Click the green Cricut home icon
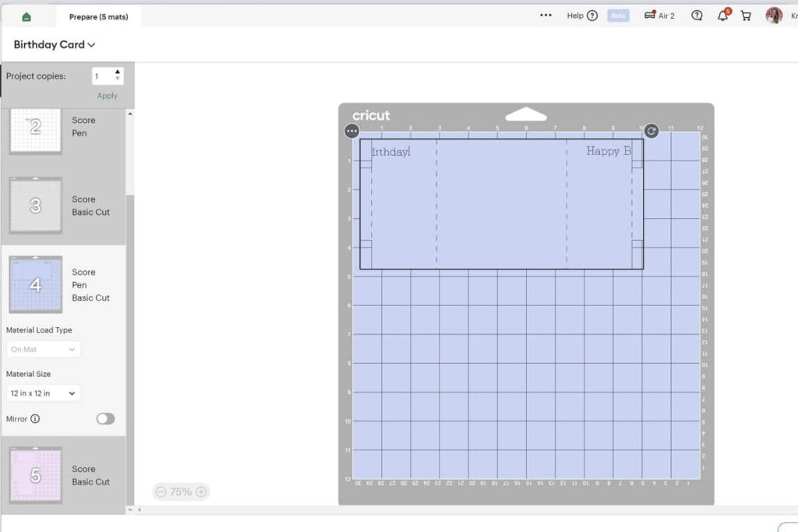This screenshot has width=798, height=532. click(x=26, y=16)
